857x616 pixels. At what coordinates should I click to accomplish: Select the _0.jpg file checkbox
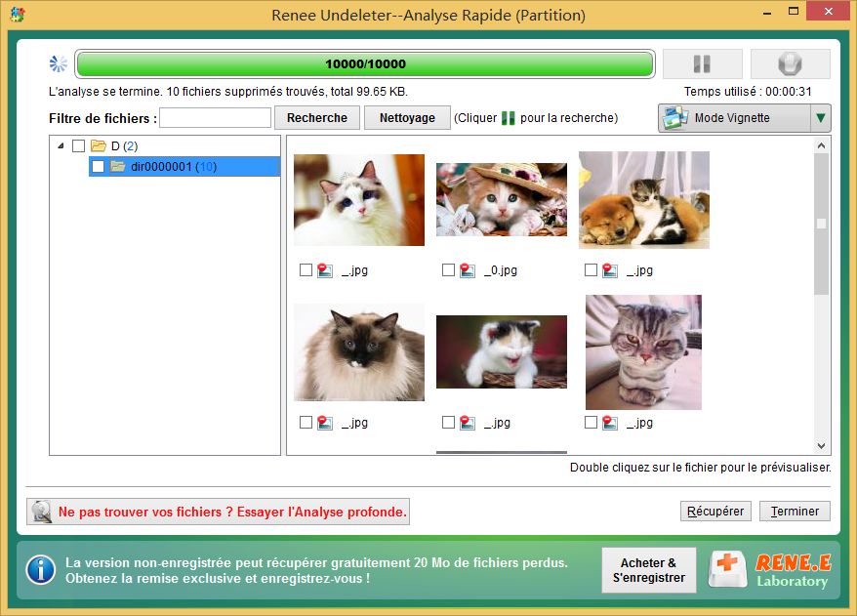tap(448, 270)
